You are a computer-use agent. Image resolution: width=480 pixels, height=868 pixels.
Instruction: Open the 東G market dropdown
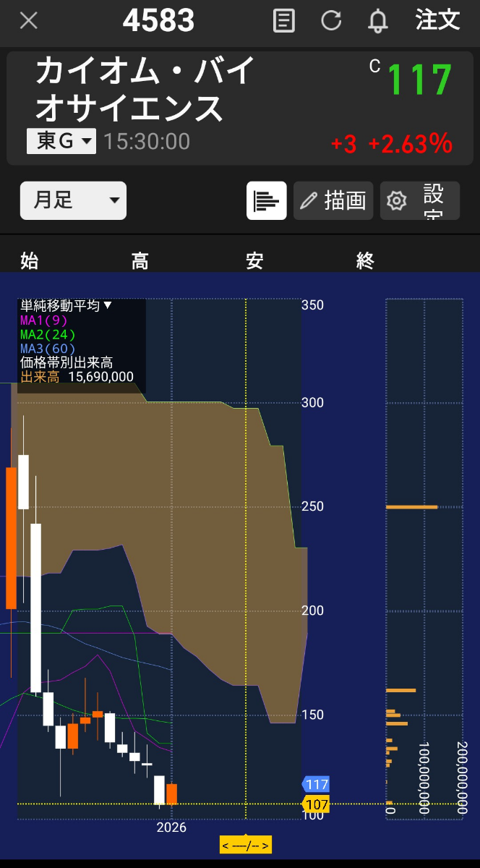[x=61, y=141]
